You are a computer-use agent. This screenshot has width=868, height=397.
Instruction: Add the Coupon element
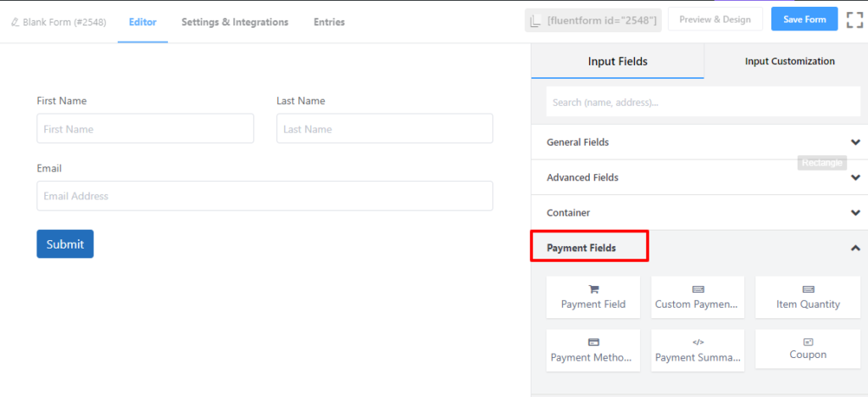click(x=808, y=349)
